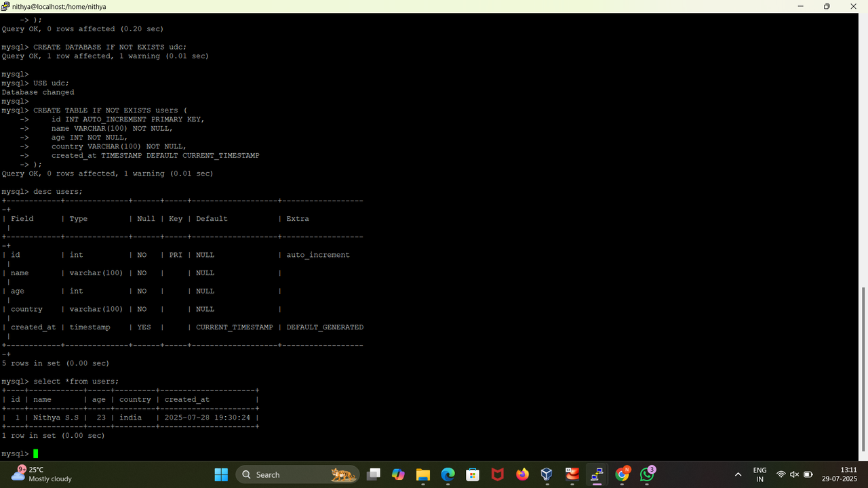Image resolution: width=868 pixels, height=488 pixels.
Task: Click the 'Field' column header
Action: tap(22, 219)
